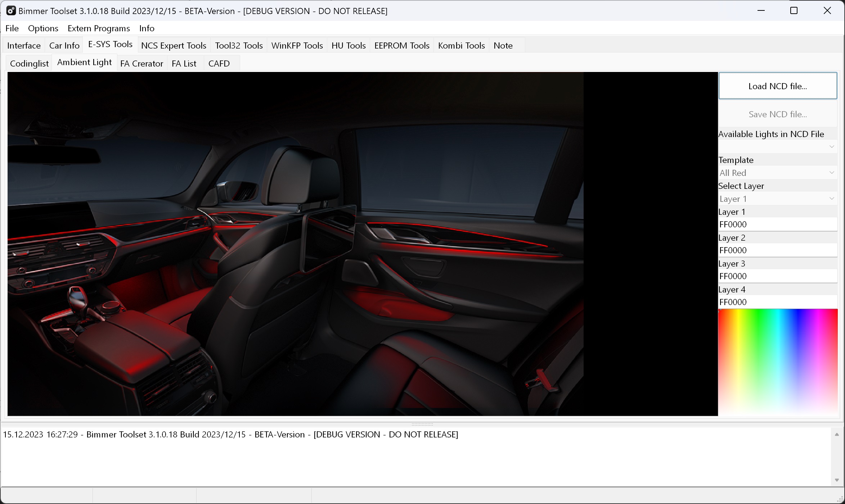Click the log panel scroll down arrow

click(837, 480)
